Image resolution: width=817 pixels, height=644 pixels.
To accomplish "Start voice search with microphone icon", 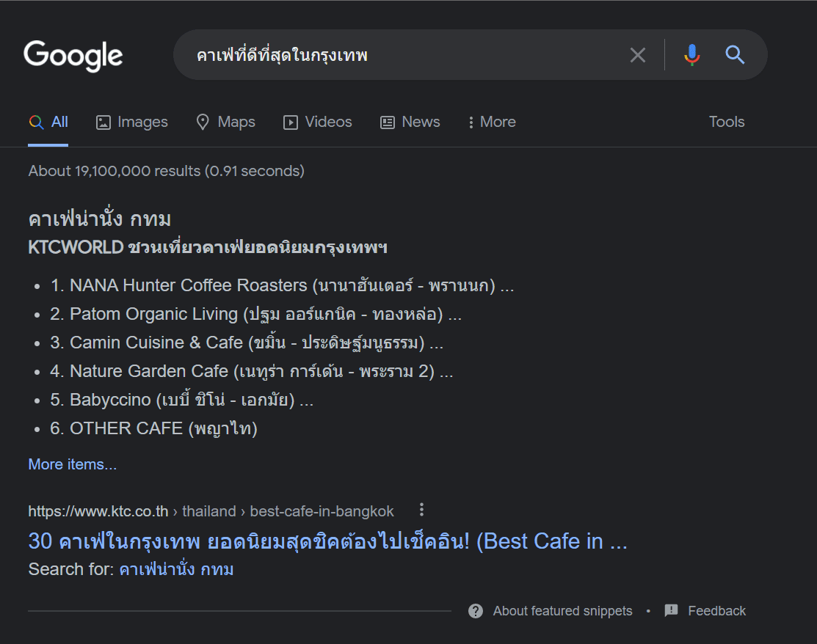I will point(692,55).
